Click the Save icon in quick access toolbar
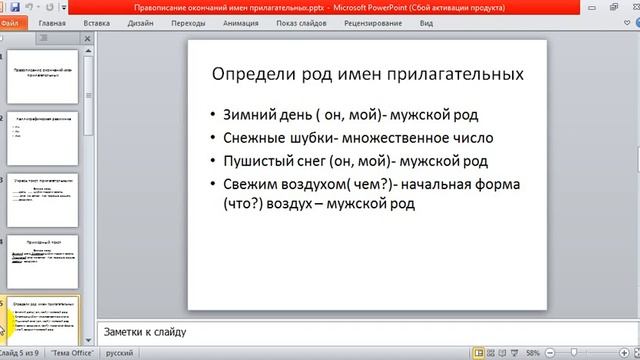The width and height of the screenshot is (640, 360). [x=15, y=7]
